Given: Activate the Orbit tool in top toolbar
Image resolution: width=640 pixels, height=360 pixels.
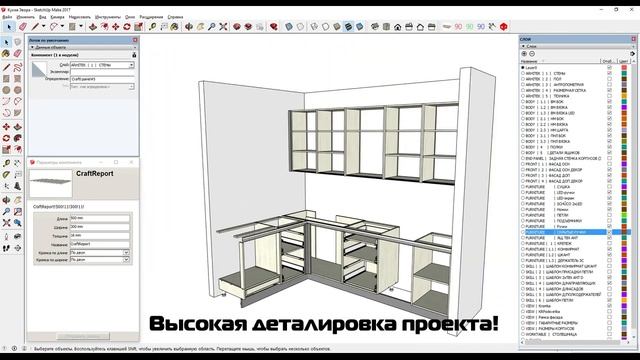Looking at the screenshot, I should (189, 27).
